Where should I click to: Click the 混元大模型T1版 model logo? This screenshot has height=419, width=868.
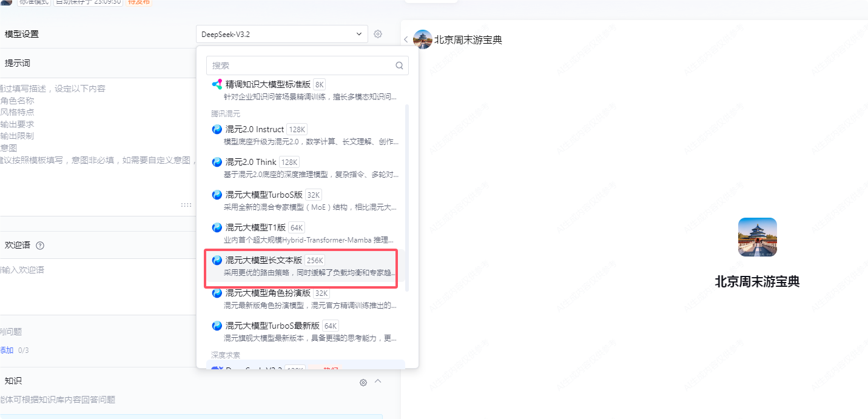[x=217, y=227]
